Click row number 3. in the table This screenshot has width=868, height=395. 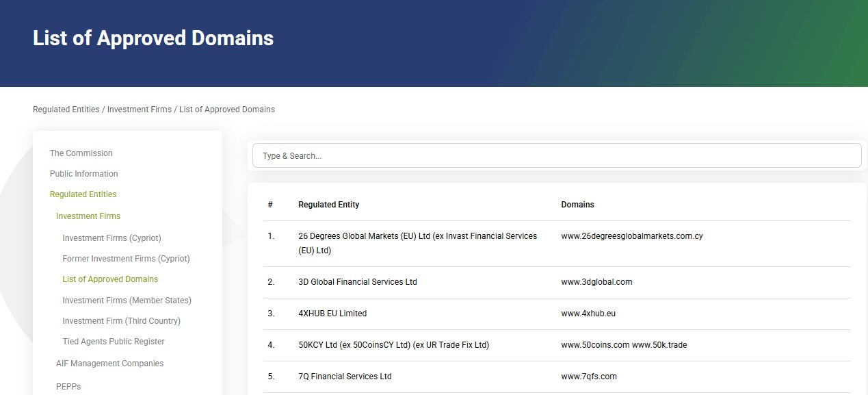pyautogui.click(x=271, y=314)
